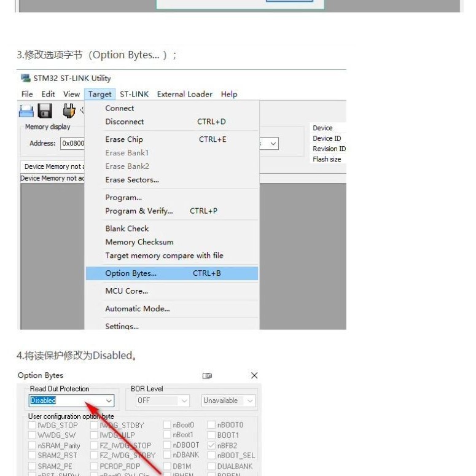This screenshot has width=476, height=476.
Task: Toggle the nDBOOT checkbox
Action: click(x=167, y=445)
